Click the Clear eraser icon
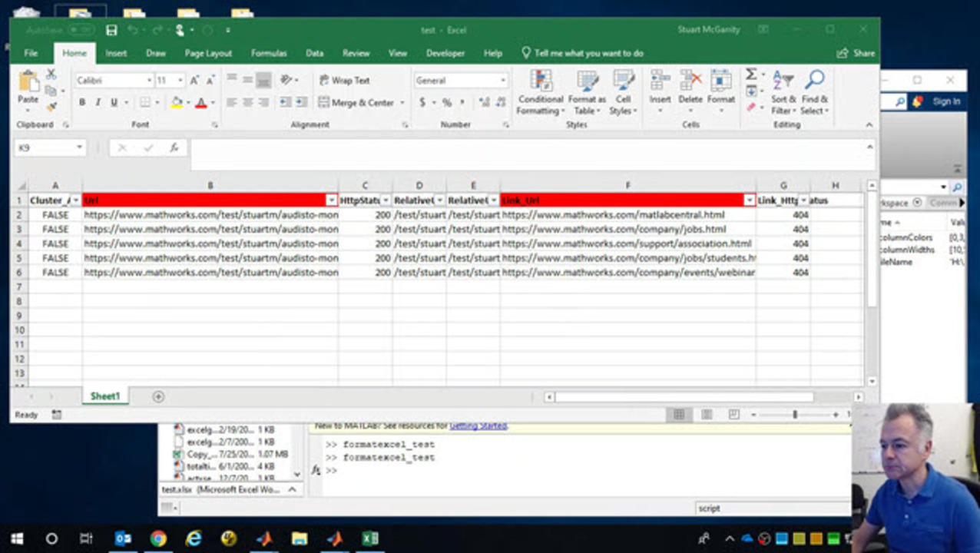Image resolution: width=980 pixels, height=553 pixels. (x=751, y=108)
